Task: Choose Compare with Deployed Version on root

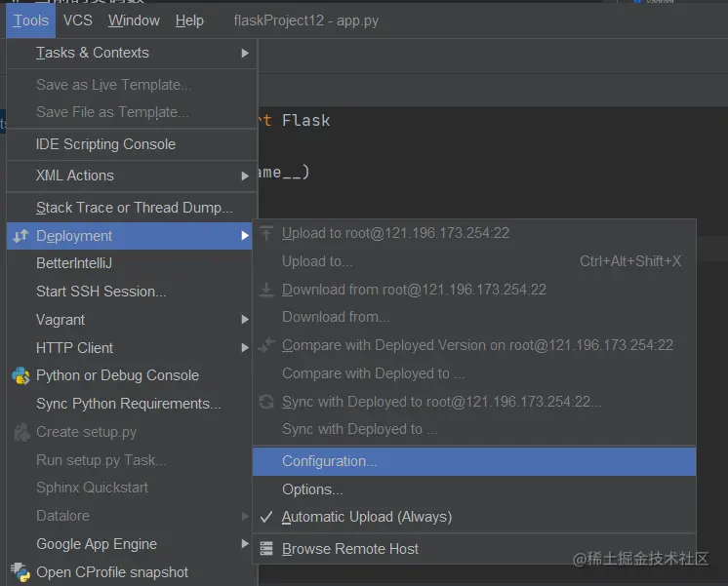Action: (474, 345)
